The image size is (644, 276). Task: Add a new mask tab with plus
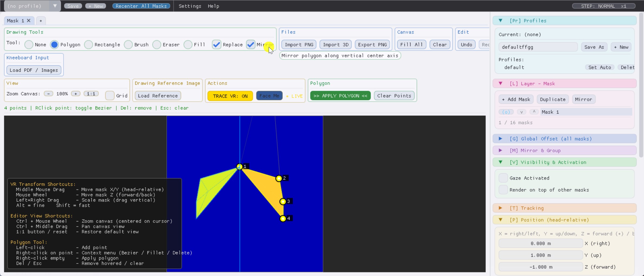tap(41, 21)
